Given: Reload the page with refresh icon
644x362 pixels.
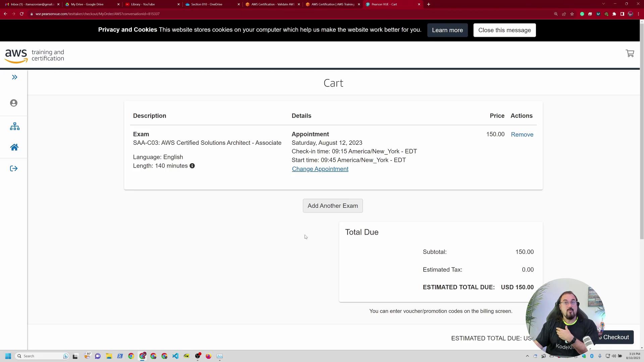Looking at the screenshot, I should [21, 14].
